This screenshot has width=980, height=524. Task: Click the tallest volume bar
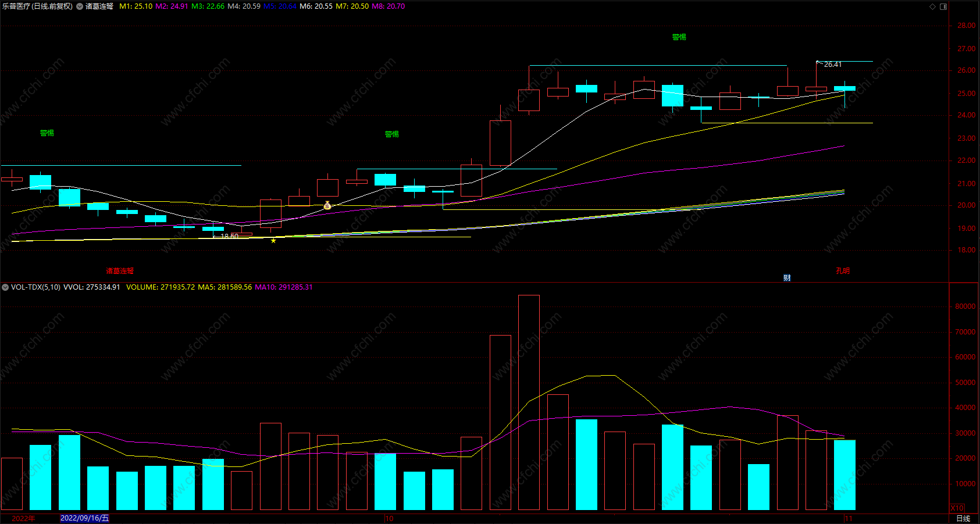pos(529,402)
